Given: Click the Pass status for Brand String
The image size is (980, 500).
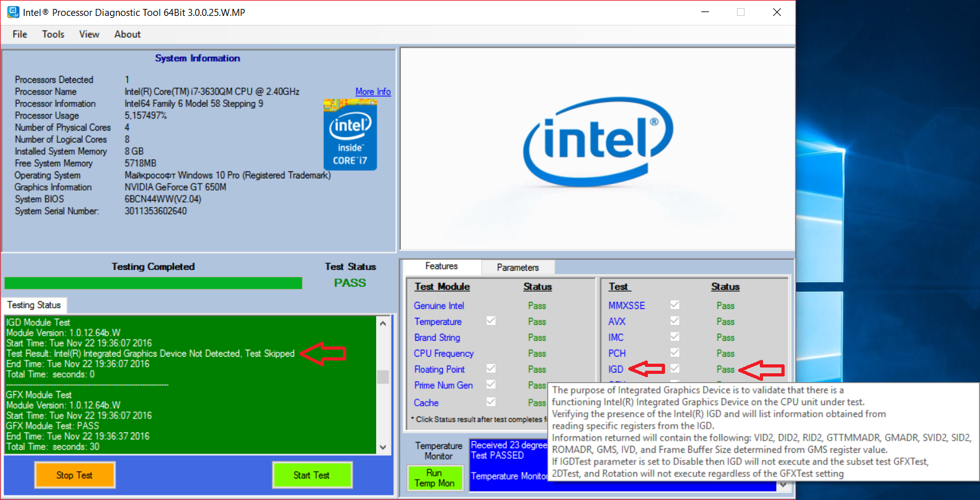Looking at the screenshot, I should click(537, 338).
